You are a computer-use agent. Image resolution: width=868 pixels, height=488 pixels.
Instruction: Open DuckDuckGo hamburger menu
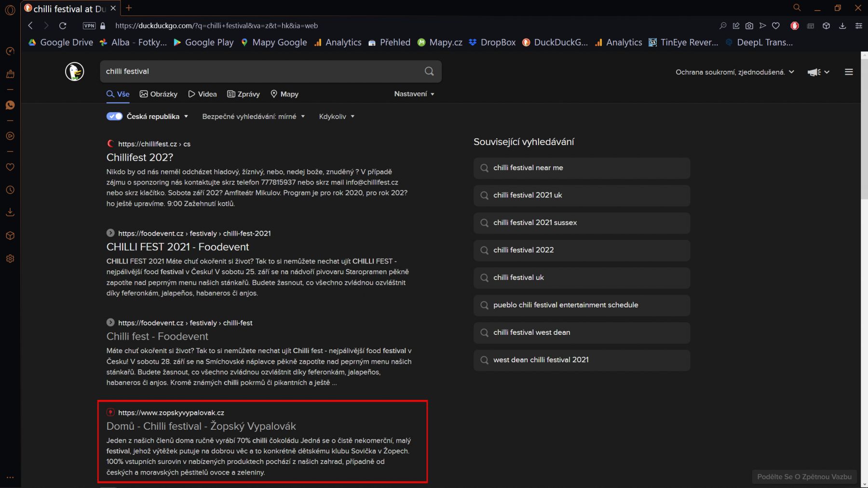click(x=849, y=72)
